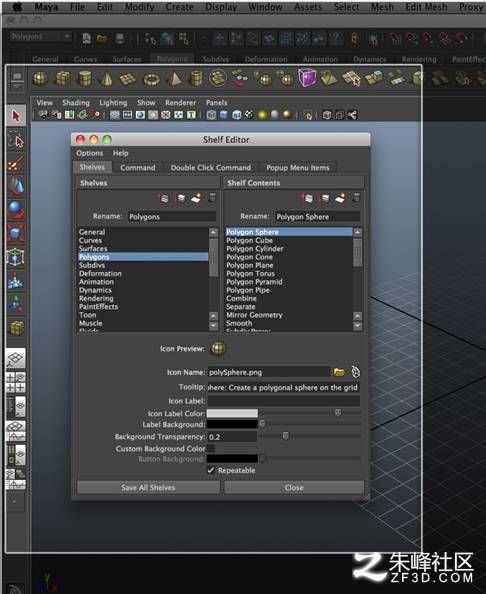Click the single perspective view layout icon

pyautogui.click(x=16, y=359)
